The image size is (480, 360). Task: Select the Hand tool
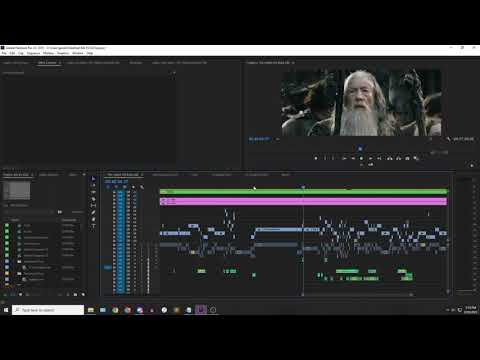[x=93, y=219]
